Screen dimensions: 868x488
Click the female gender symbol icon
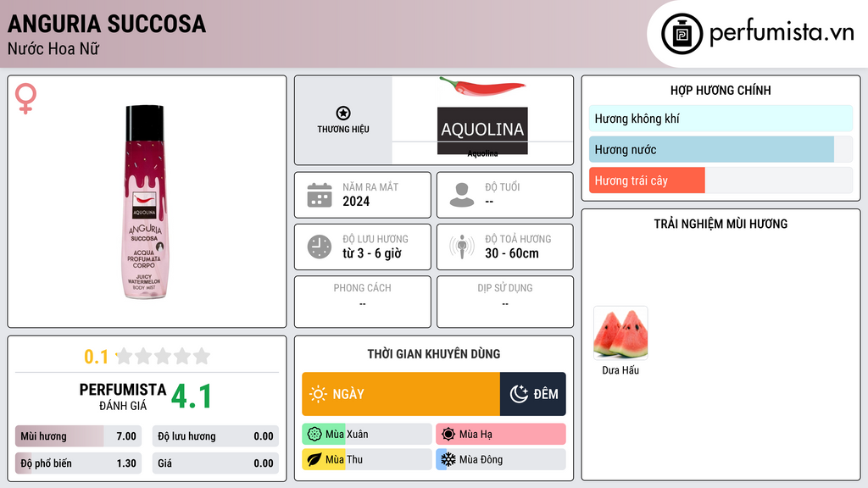(26, 98)
